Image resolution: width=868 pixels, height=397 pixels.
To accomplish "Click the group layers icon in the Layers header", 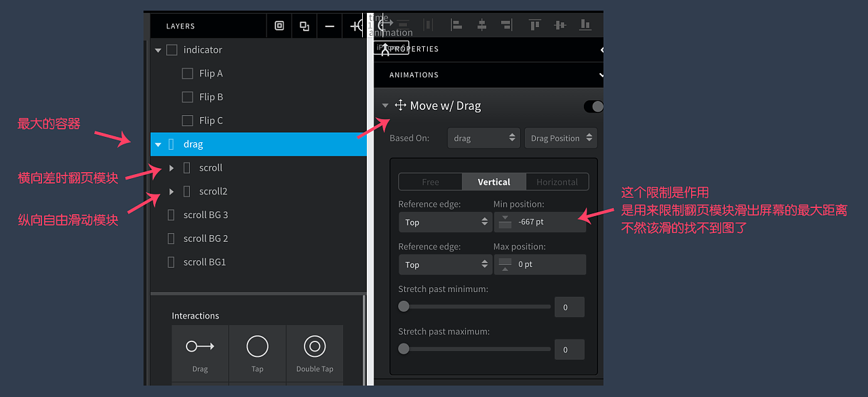I will [x=279, y=26].
